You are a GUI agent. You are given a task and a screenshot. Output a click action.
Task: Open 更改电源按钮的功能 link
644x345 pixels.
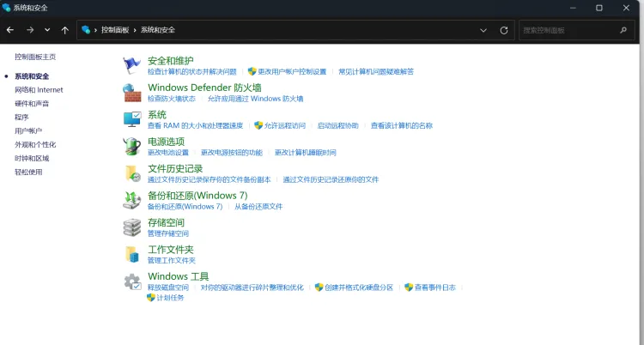click(232, 153)
